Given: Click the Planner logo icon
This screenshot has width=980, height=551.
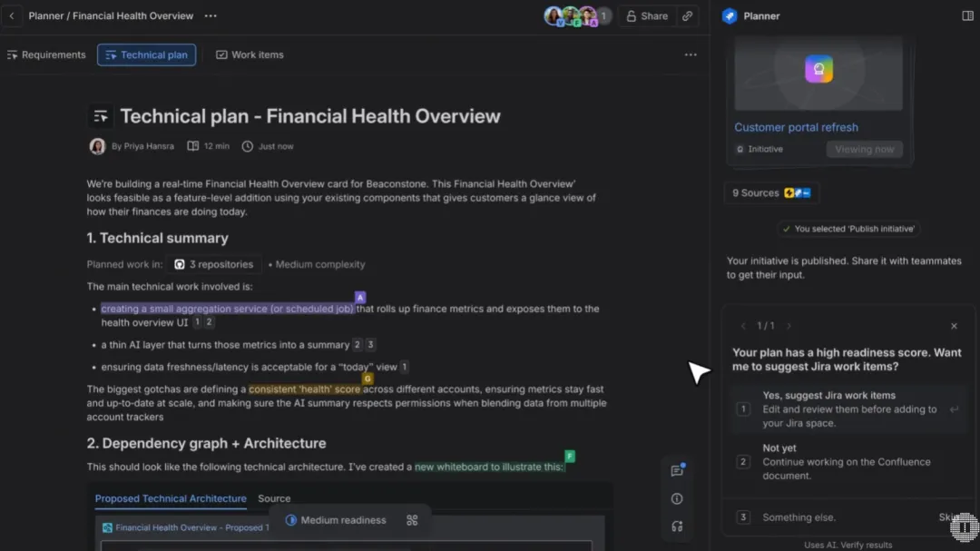Looking at the screenshot, I should tap(730, 16).
